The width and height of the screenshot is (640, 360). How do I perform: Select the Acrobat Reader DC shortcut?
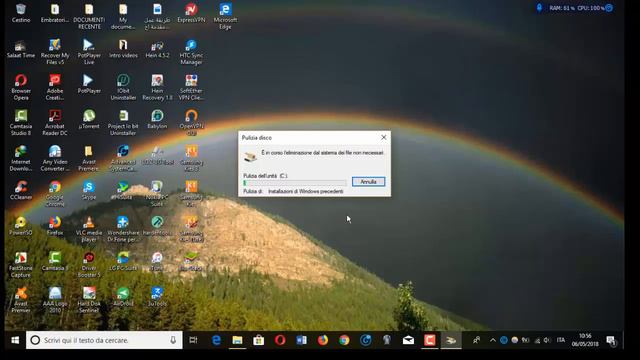(x=55, y=123)
